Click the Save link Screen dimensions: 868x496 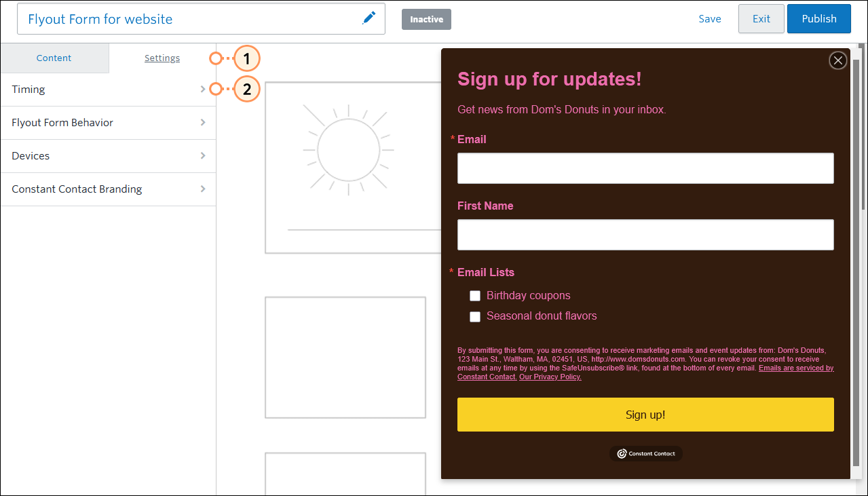pos(709,18)
